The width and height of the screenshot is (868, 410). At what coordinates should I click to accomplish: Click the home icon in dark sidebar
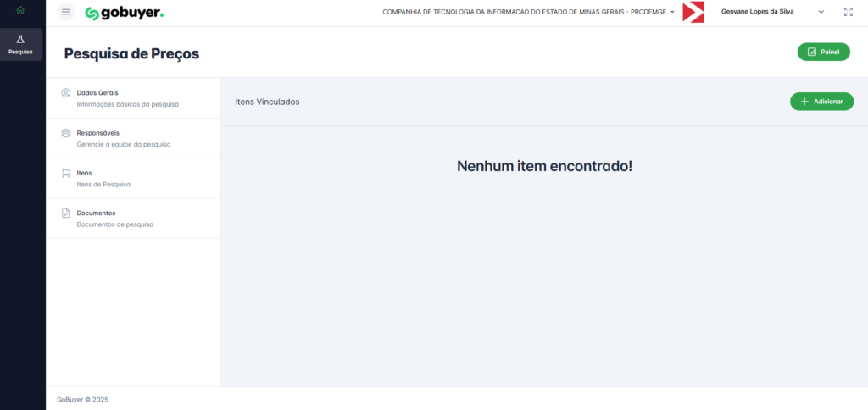(20, 10)
